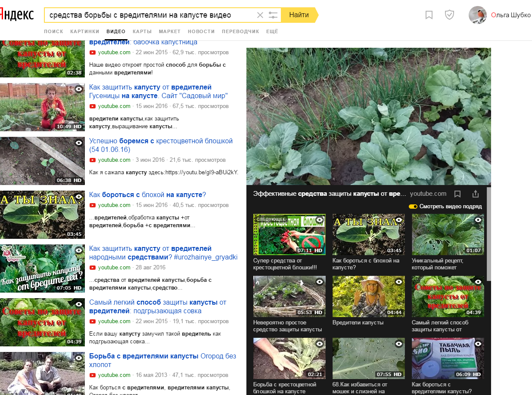The width and height of the screenshot is (532, 395).
Task: Click eye icon on 'Вредители капусты' 04:44 thumbnail
Action: click(399, 282)
